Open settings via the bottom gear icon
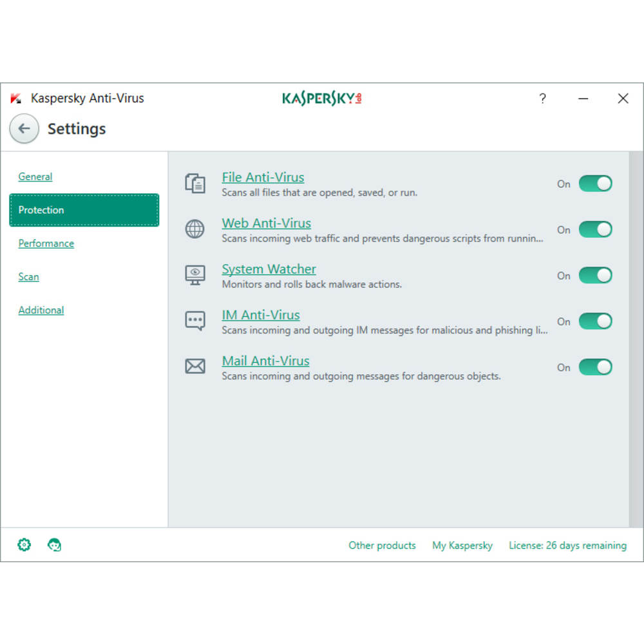This screenshot has height=644, width=644. 24,545
